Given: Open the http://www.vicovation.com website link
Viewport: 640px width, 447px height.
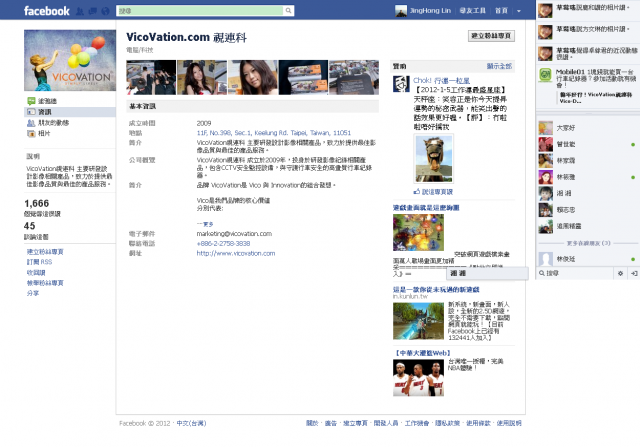Looking at the screenshot, I should (x=236, y=253).
